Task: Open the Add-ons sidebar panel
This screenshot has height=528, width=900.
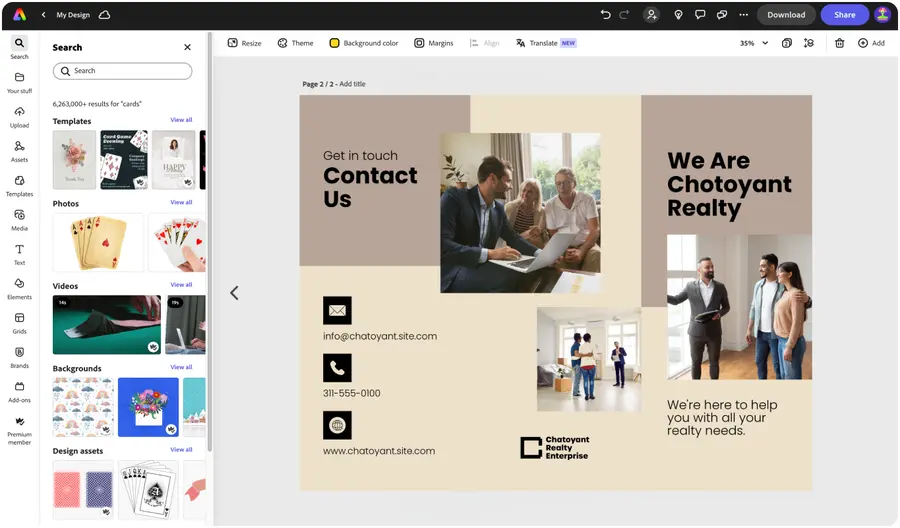Action: coord(20,393)
